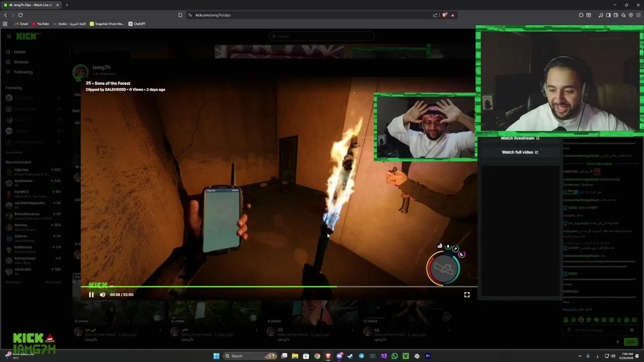Reload the page with the refresh icon
The height and width of the screenshot is (362, 644).
pyautogui.click(x=21, y=15)
